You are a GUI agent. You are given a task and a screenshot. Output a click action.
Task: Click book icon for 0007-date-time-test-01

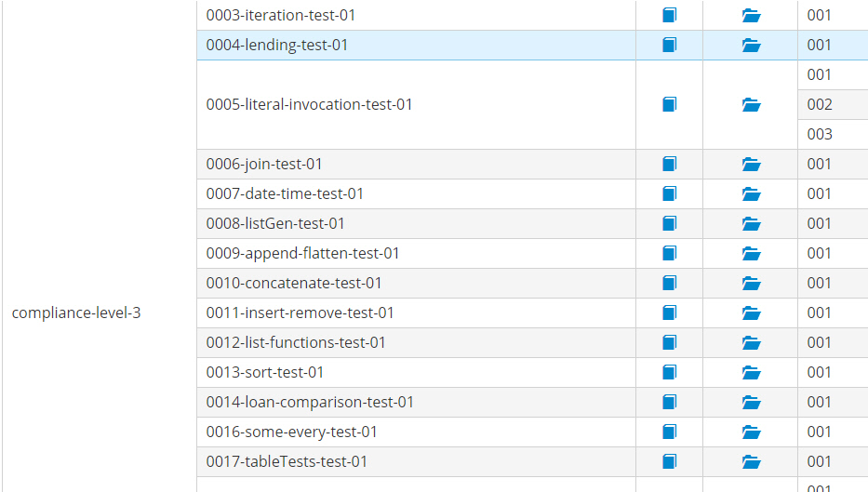click(669, 193)
